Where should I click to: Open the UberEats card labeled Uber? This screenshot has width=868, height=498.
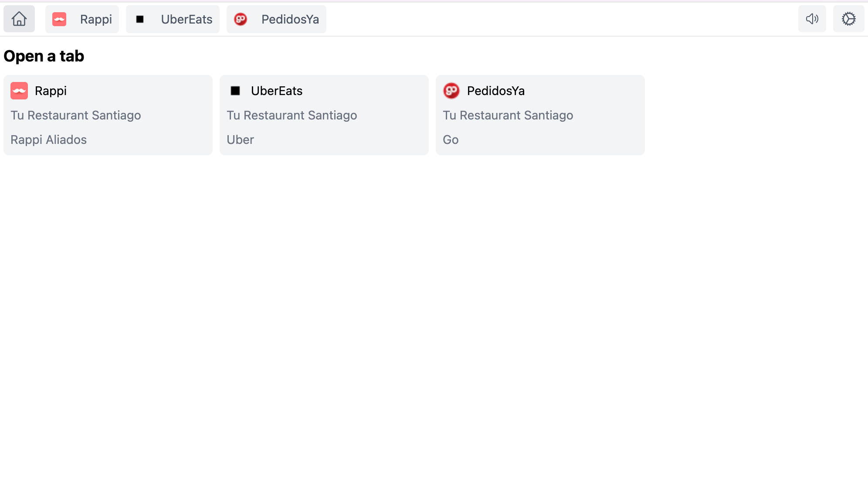[x=324, y=115]
